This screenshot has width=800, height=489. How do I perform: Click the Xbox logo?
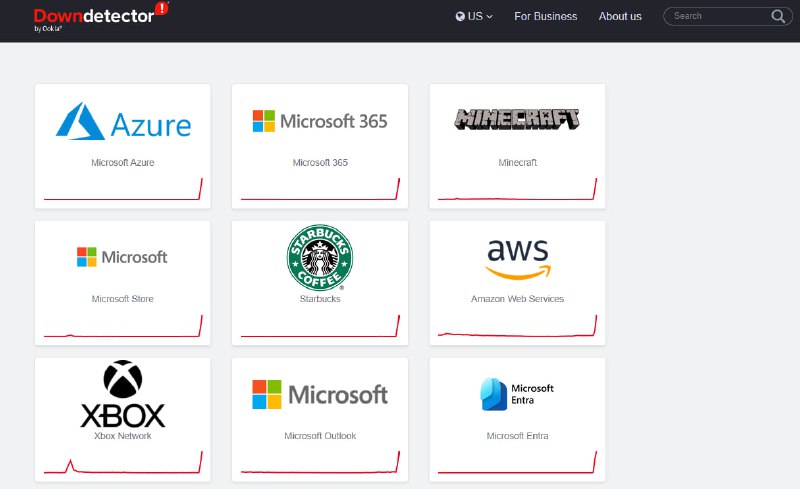pyautogui.click(x=123, y=394)
